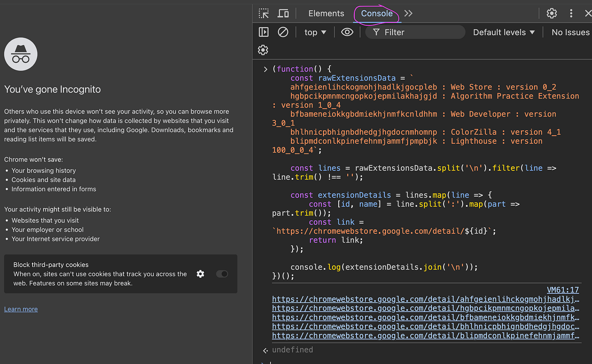Viewport: 592px width, 364px height.
Task: Clear the console
Action: coord(283,32)
